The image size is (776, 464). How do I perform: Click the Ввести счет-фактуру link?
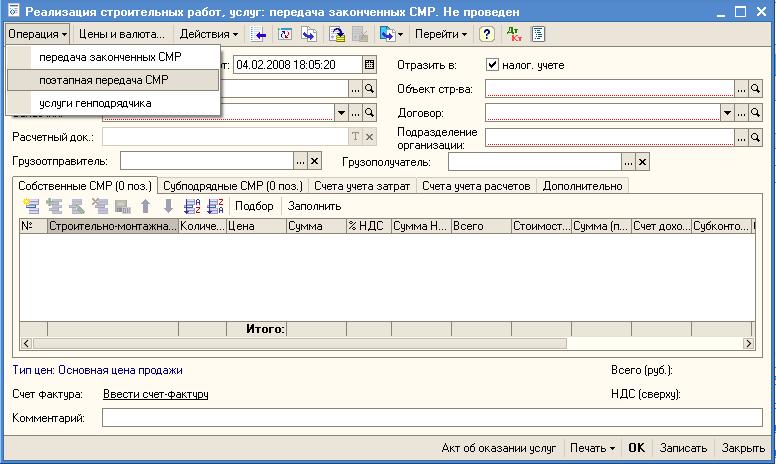tap(155, 394)
